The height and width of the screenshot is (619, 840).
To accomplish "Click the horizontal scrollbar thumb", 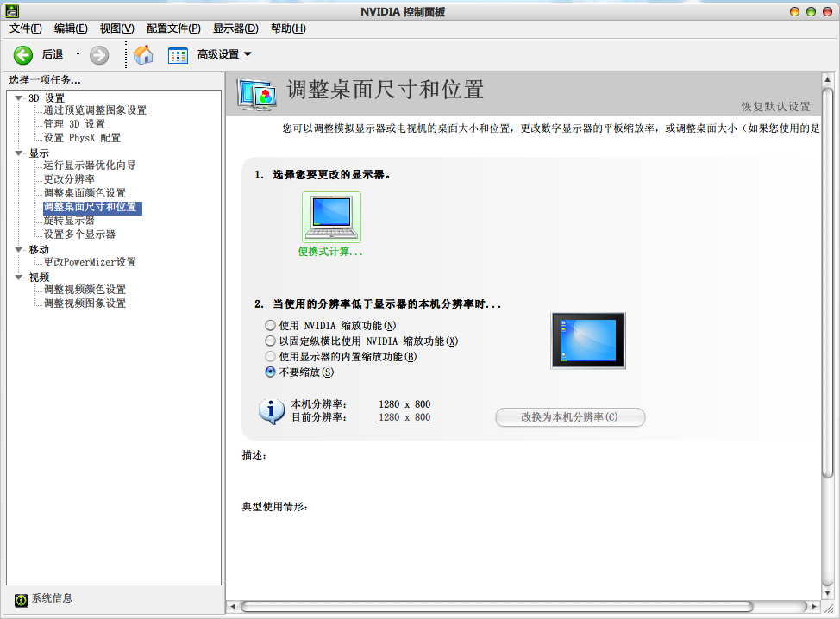I will 497,607.
